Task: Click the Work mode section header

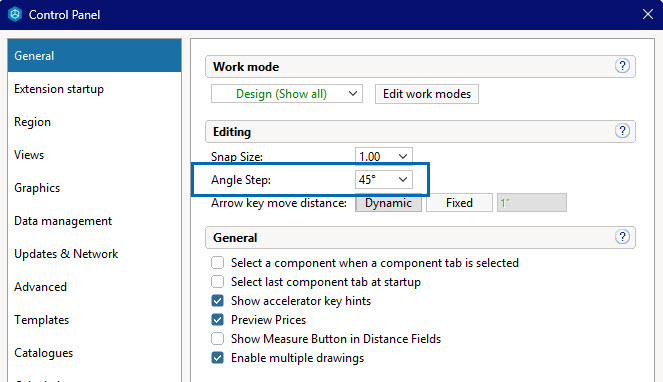Action: pos(420,66)
